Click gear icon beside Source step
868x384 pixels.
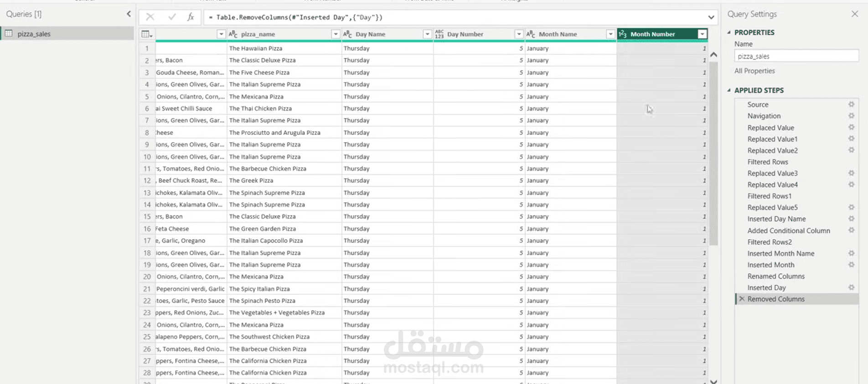[x=851, y=104]
